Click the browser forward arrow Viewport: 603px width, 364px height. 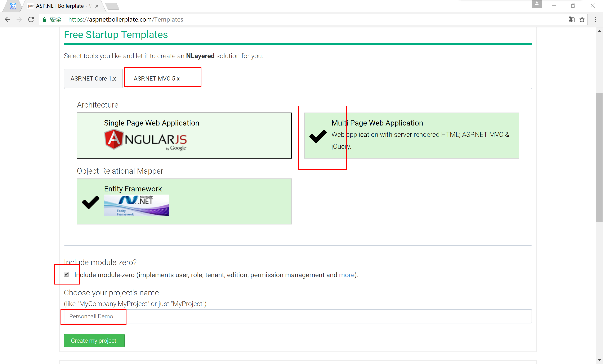coord(19,19)
